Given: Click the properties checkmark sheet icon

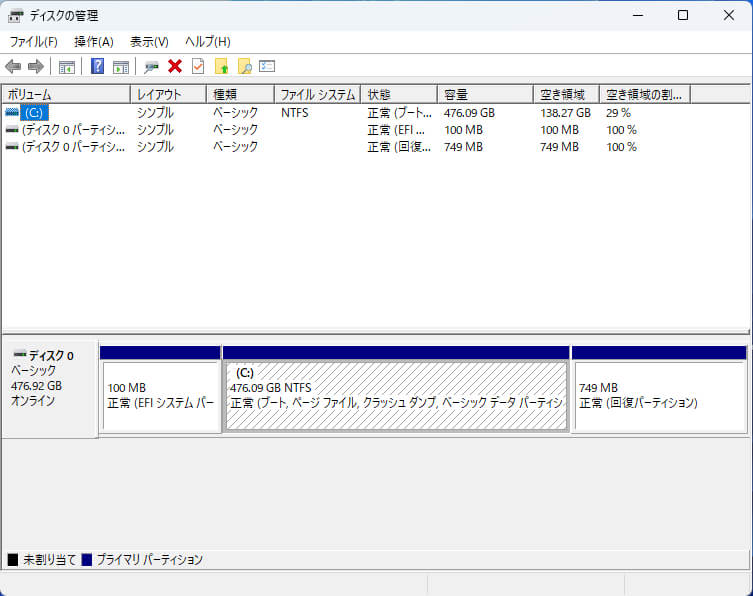Looking at the screenshot, I should tap(198, 67).
